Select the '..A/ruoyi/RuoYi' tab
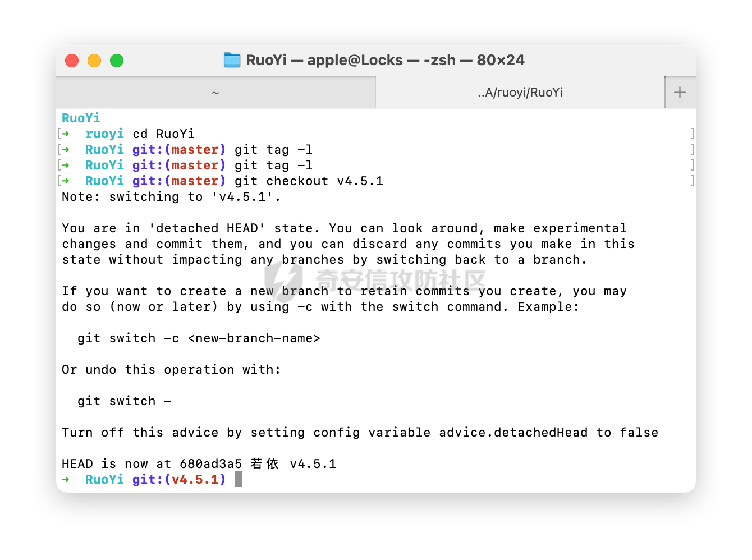This screenshot has width=752, height=560. point(520,93)
